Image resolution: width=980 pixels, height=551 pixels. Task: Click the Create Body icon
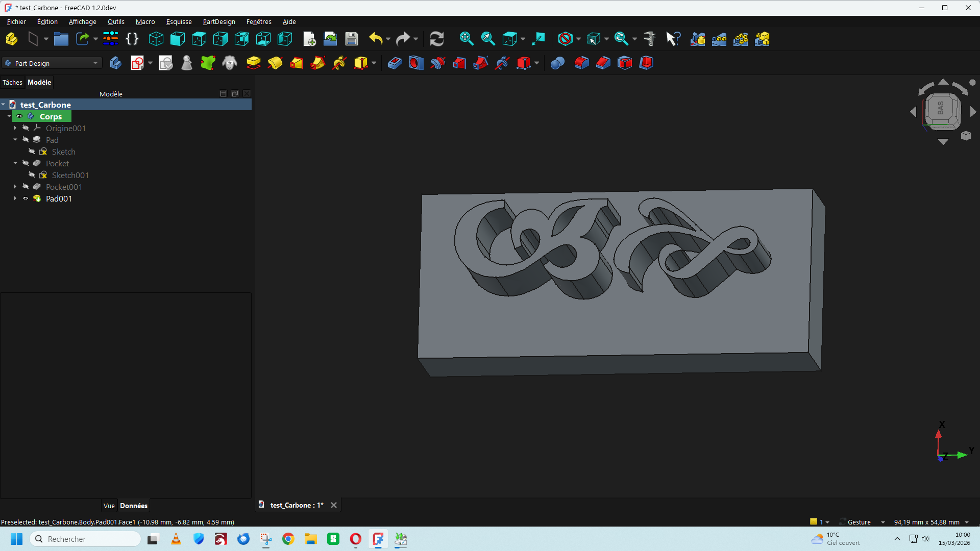tap(116, 63)
